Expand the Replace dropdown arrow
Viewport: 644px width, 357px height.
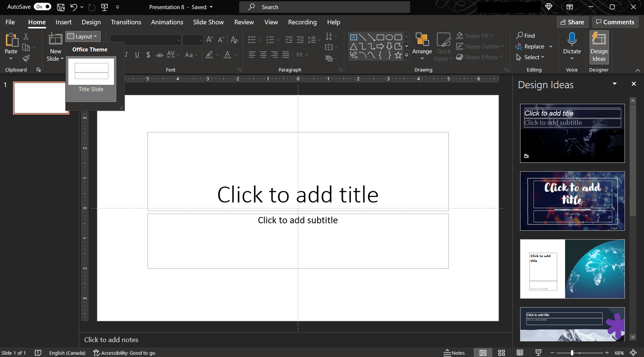(x=551, y=46)
